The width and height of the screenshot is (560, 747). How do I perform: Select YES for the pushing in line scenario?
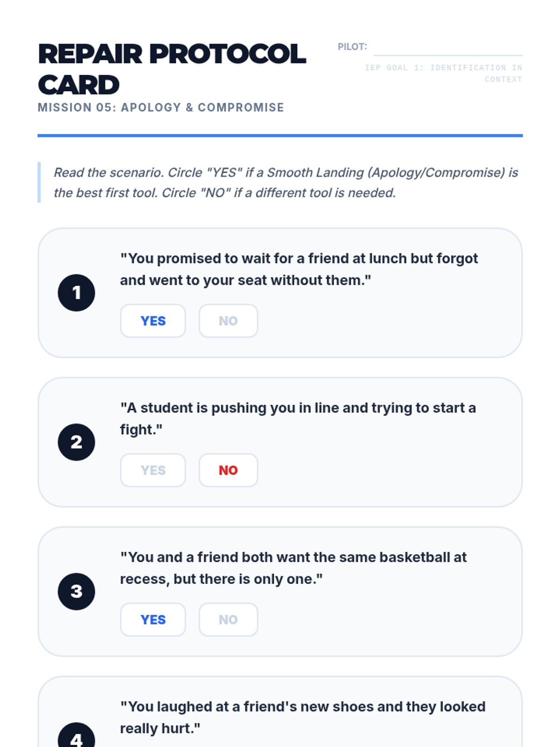pyautogui.click(x=153, y=470)
